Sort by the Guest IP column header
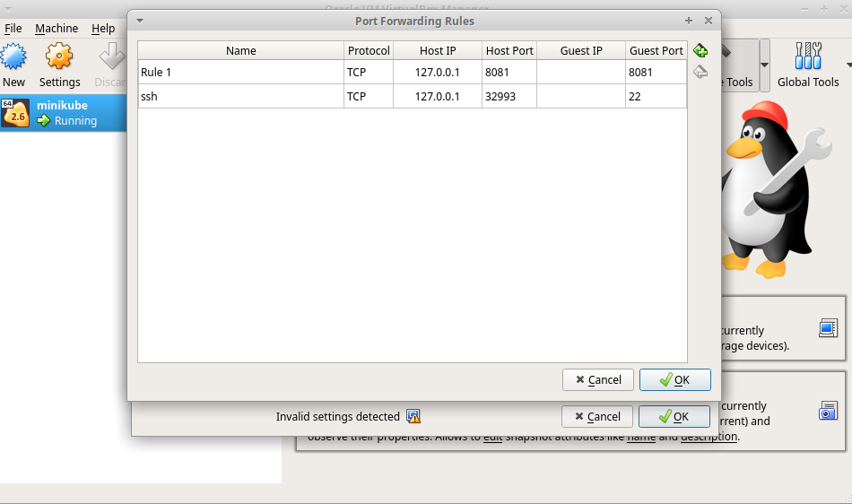The image size is (852, 504). pyautogui.click(x=581, y=50)
